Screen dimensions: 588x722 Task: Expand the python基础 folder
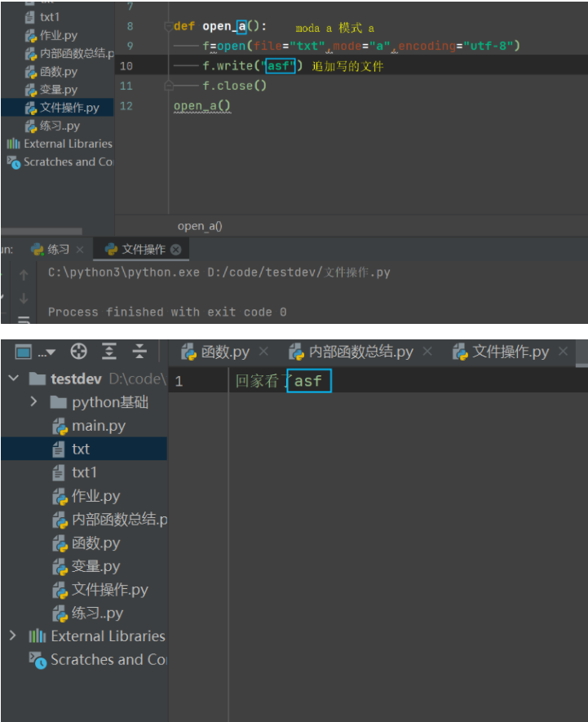33,401
